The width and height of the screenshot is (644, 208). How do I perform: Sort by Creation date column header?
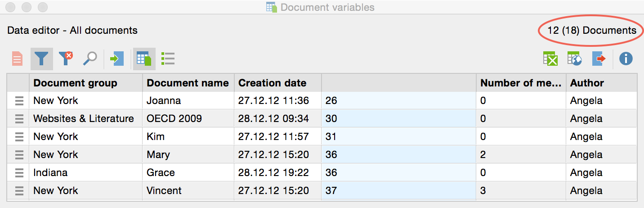pos(272,83)
